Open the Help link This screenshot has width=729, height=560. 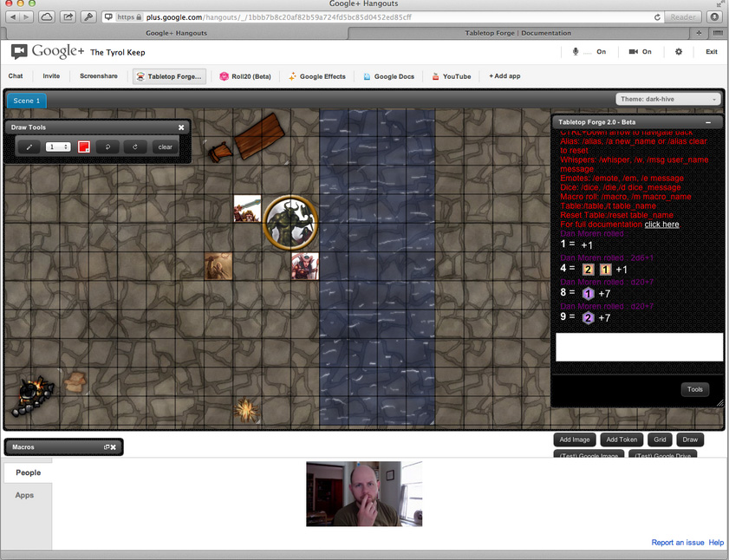pos(716,543)
